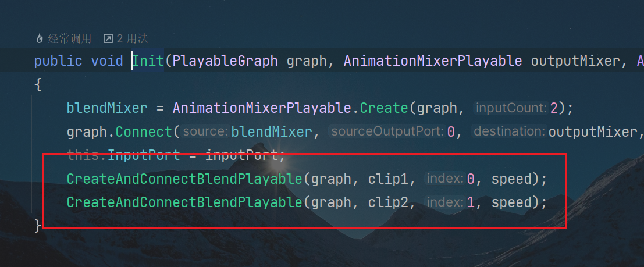Click the second index: inlay hint
644x267 pixels.
(x=445, y=202)
